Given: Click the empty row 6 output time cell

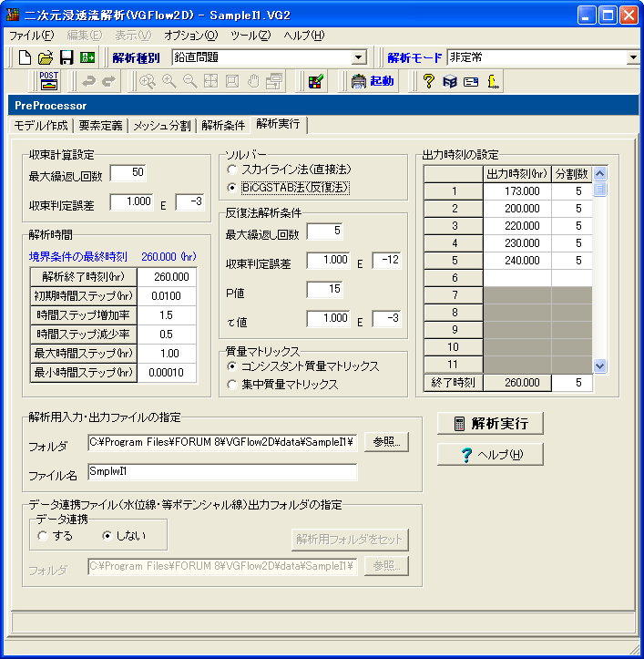Looking at the screenshot, I should pyautogui.click(x=517, y=278).
